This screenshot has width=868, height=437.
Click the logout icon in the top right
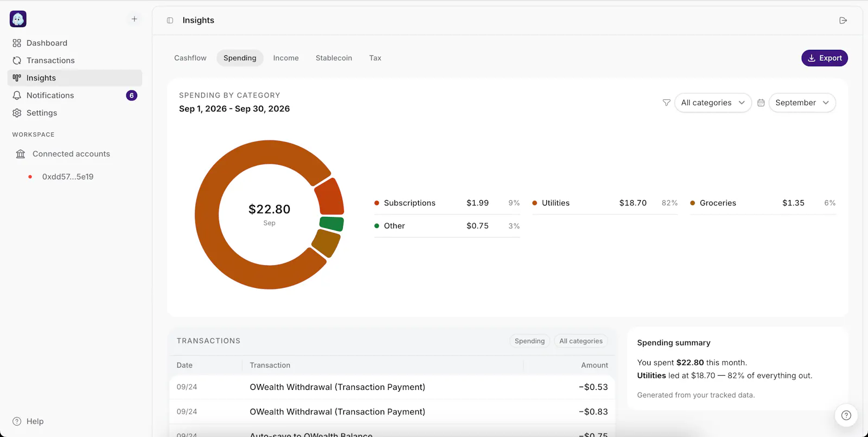click(843, 21)
